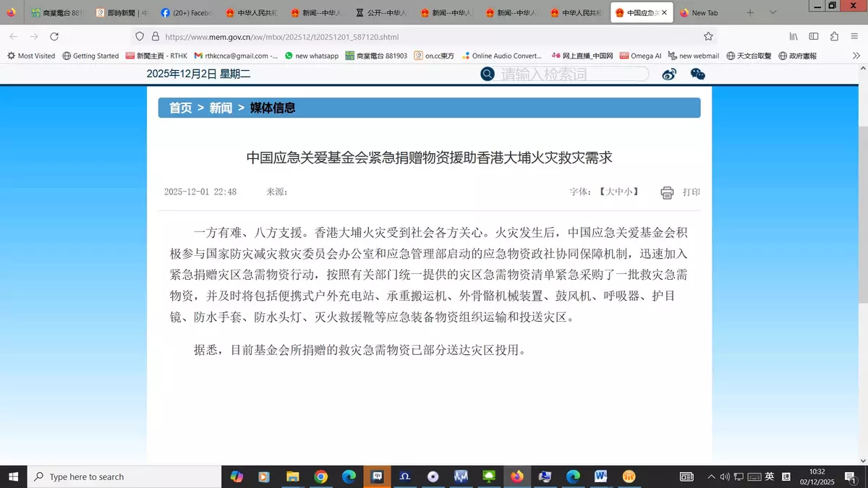
Task: Click the WeChat icon in page header
Action: (697, 74)
